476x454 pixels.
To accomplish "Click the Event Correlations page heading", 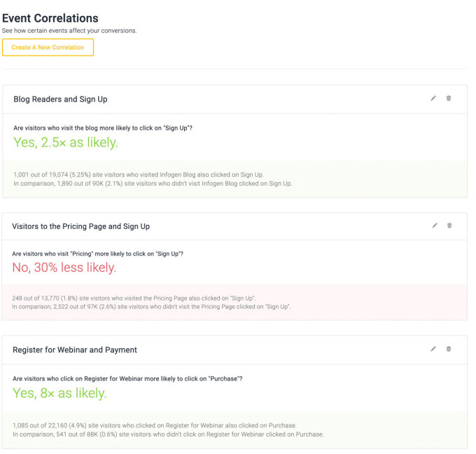I will point(50,18).
